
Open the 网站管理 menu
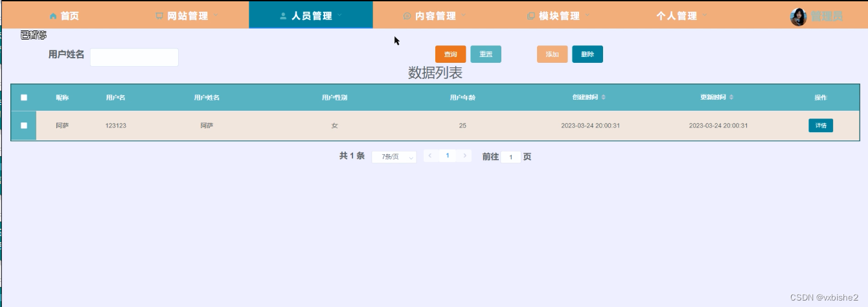point(187,16)
